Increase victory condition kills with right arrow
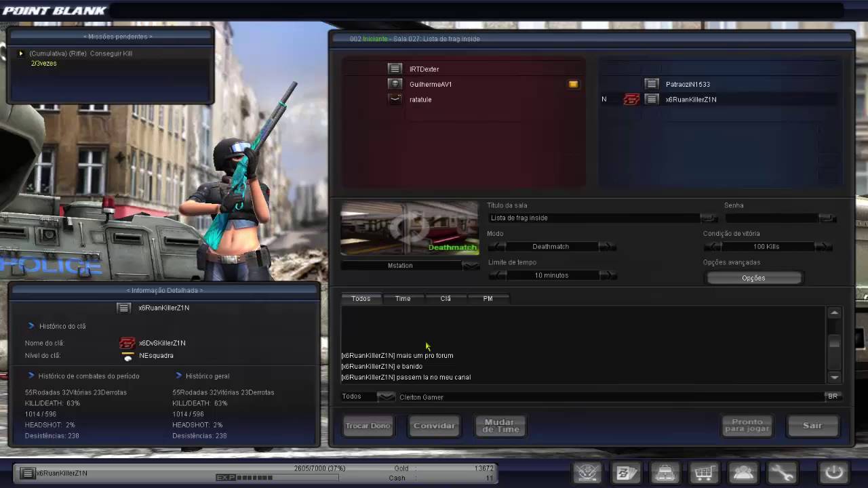This screenshot has width=868, height=488. tap(825, 247)
